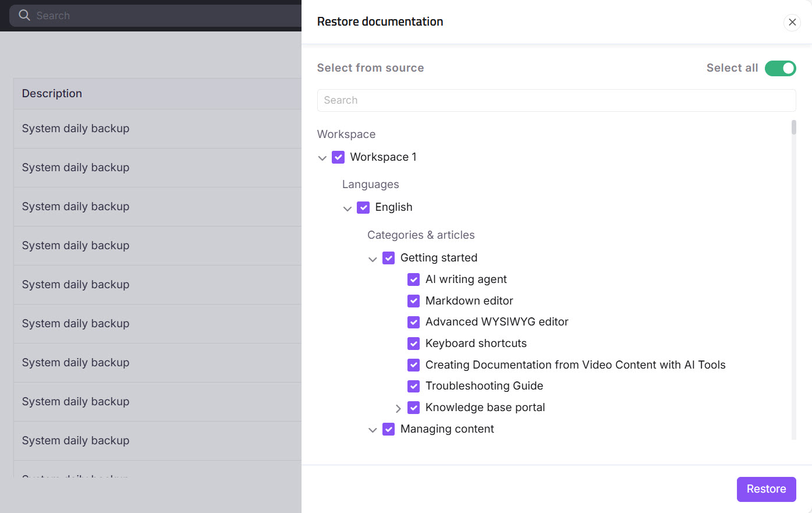Sort backups by the Description column header
This screenshot has width=812, height=513.
[x=52, y=93]
